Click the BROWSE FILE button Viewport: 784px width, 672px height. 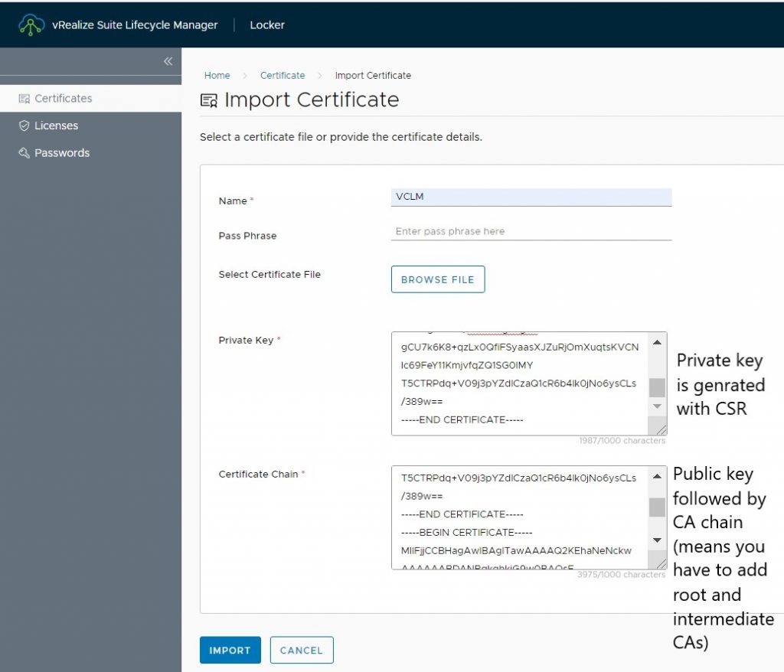pos(438,279)
